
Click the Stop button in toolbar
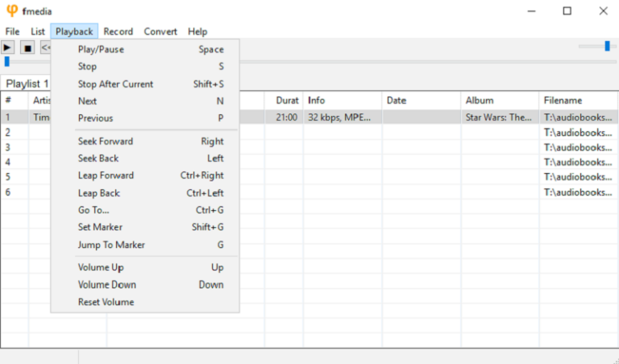[x=27, y=48]
